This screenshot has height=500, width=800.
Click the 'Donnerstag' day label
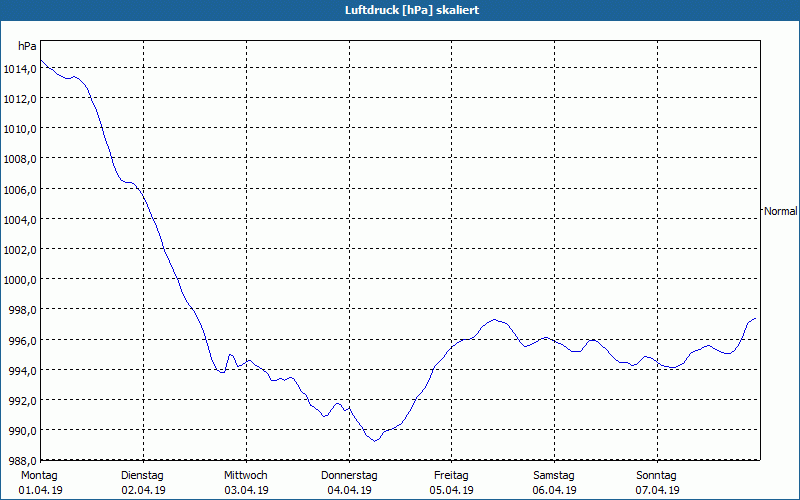349,476
